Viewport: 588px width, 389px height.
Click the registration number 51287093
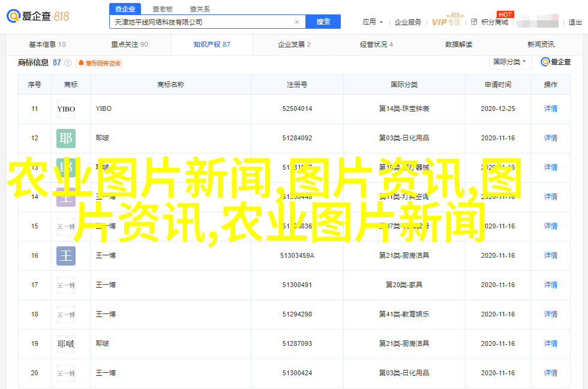(297, 343)
